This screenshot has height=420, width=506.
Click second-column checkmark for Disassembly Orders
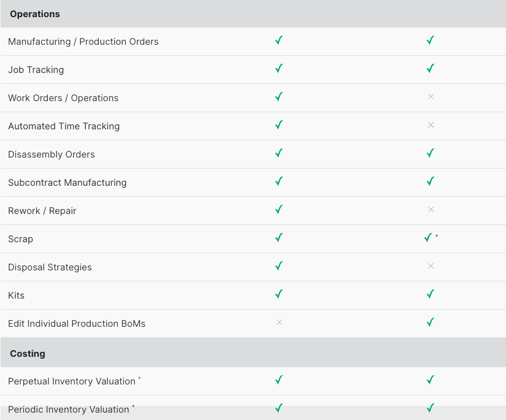tap(431, 153)
